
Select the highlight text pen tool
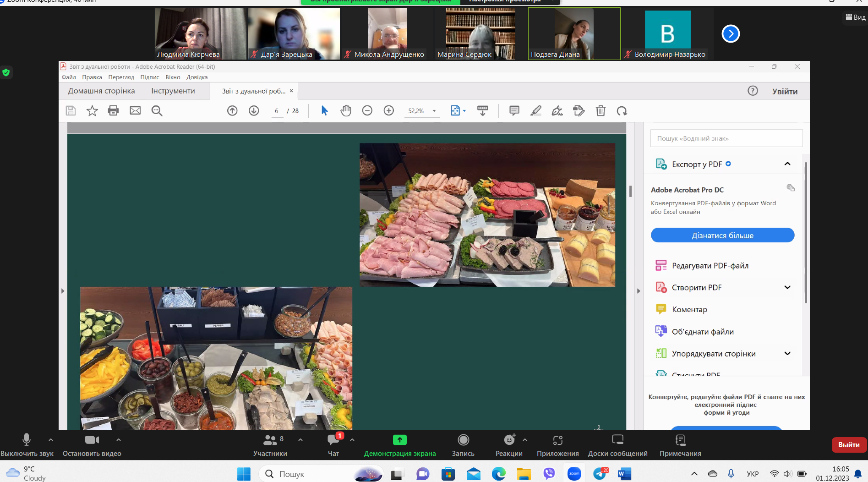point(535,110)
